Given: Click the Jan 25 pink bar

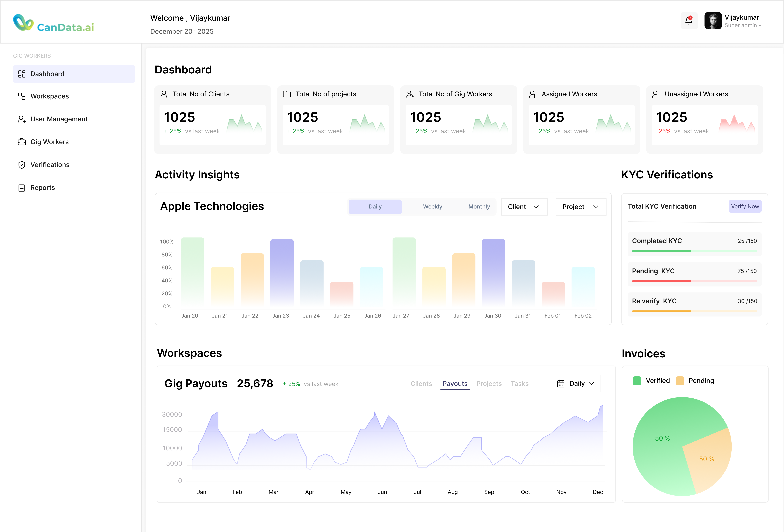Looking at the screenshot, I should (x=342, y=295).
